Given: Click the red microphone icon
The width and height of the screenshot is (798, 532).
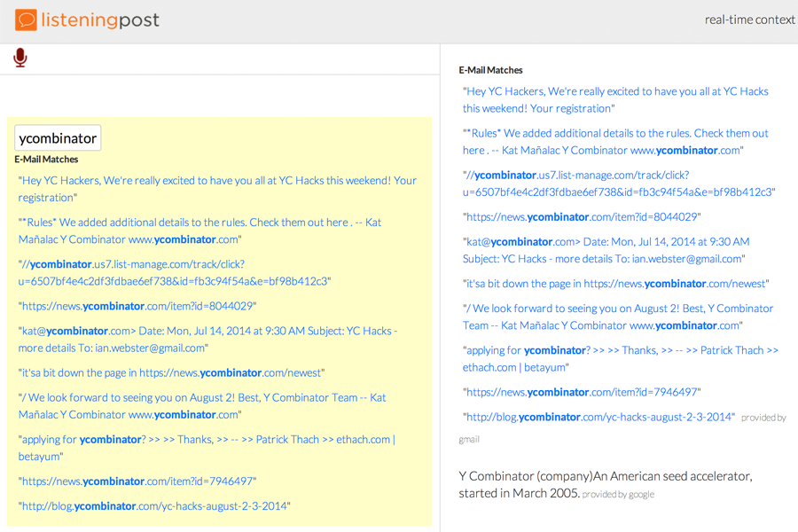Looking at the screenshot, I should pos(20,58).
